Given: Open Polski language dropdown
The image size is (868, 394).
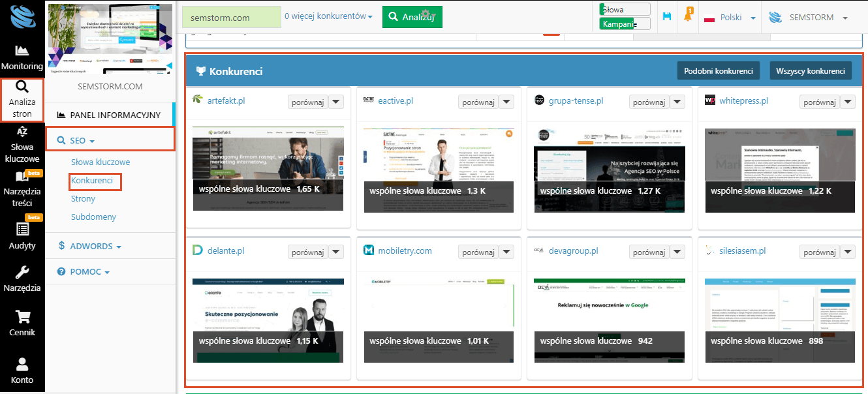Looking at the screenshot, I should [730, 18].
